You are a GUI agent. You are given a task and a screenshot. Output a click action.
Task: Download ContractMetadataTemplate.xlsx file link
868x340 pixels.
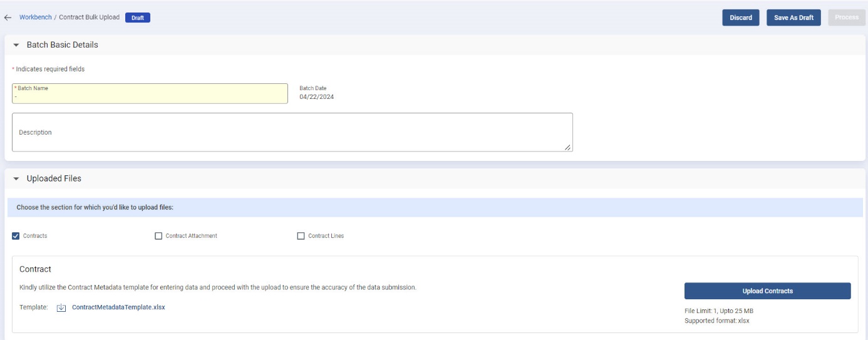(x=118, y=307)
